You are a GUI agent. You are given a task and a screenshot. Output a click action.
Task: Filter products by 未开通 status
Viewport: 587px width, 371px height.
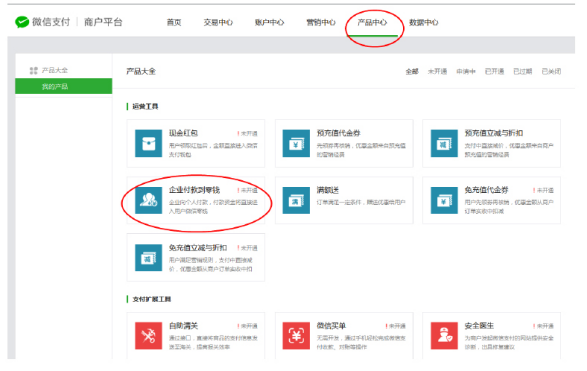438,71
